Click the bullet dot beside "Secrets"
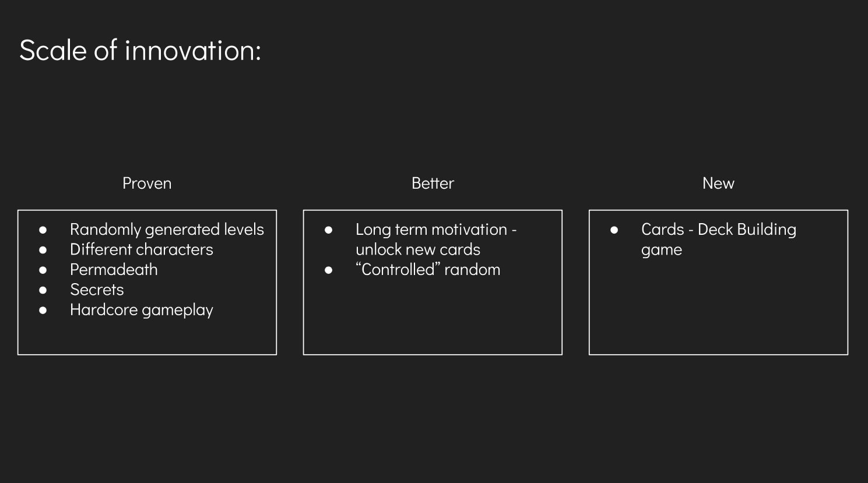The height and width of the screenshot is (483, 868). [x=43, y=290]
